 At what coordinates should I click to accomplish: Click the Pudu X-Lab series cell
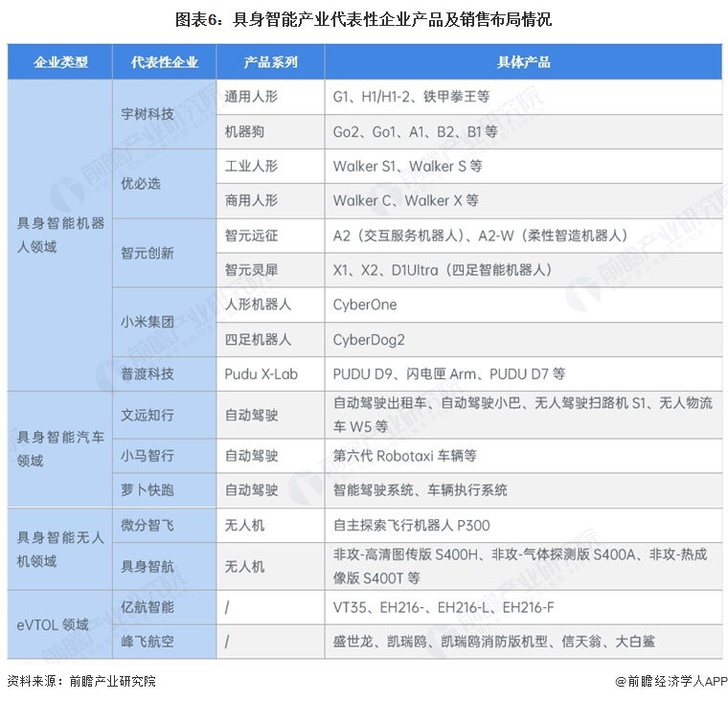coord(270,373)
